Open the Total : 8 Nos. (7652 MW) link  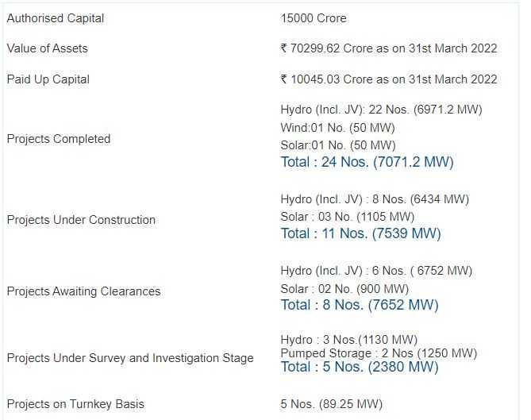point(360,305)
